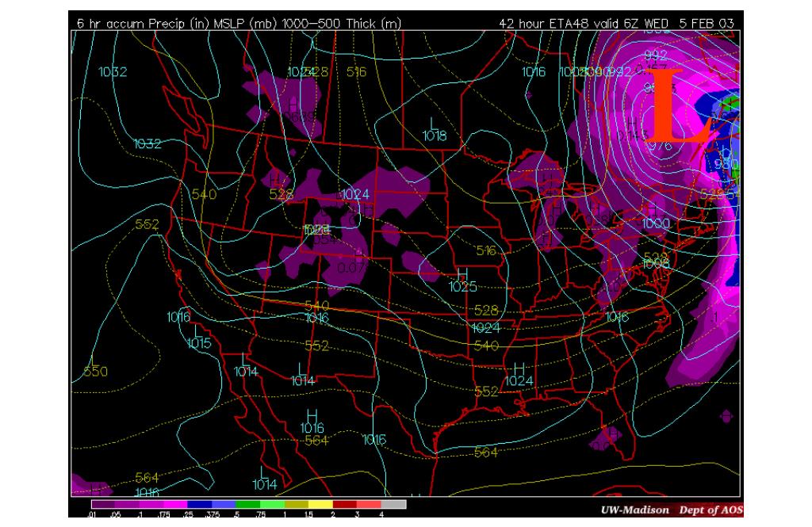Select the light blue .375 legend swatch
Screen dimensions: 812x527
click(x=224, y=504)
